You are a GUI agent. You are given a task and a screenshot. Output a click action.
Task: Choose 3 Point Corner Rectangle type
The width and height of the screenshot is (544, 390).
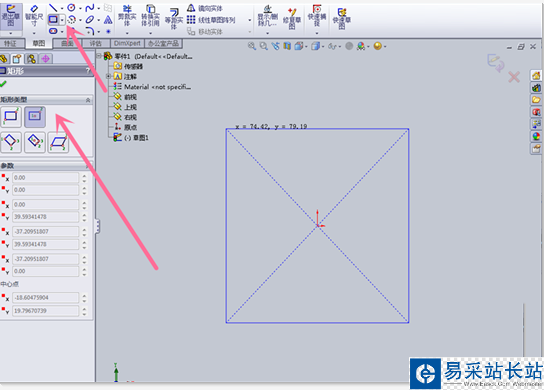click(x=11, y=142)
